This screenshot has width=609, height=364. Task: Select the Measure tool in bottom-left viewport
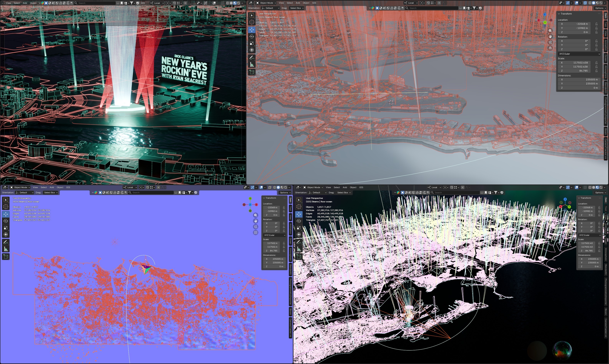(x=6, y=249)
